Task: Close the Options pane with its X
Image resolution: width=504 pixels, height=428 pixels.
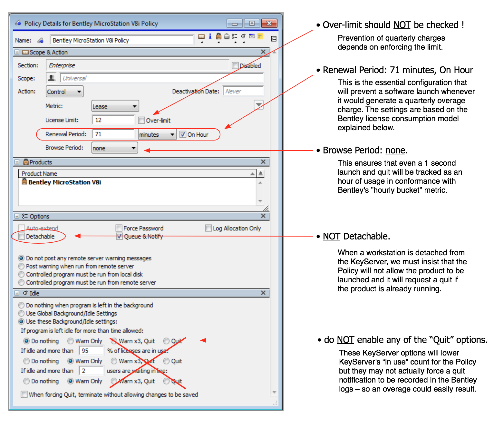Action: 263,216
